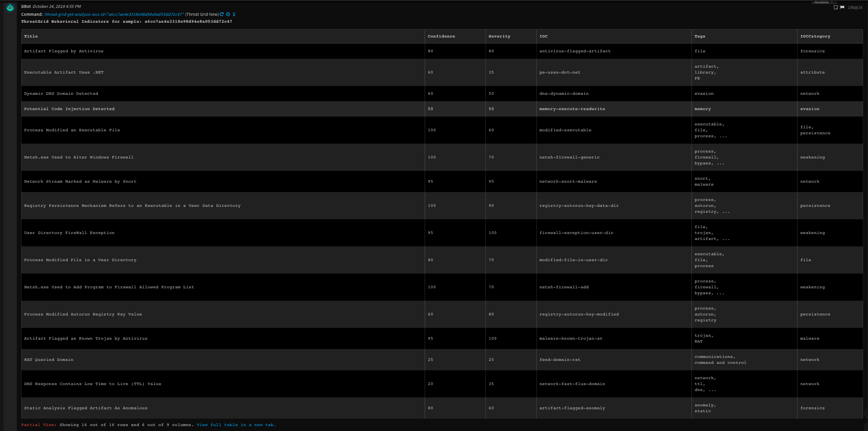This screenshot has width=868, height=431.
Task: Click the IOCCategory column header
Action: click(x=815, y=36)
